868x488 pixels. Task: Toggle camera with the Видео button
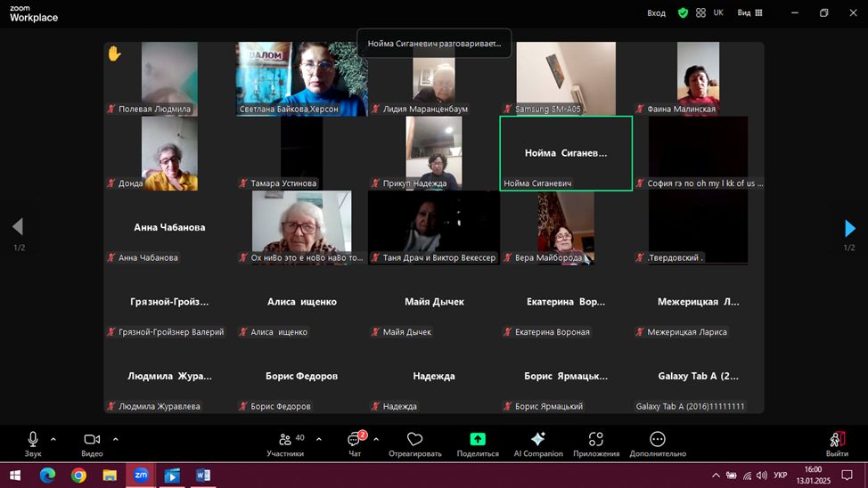[92, 440]
